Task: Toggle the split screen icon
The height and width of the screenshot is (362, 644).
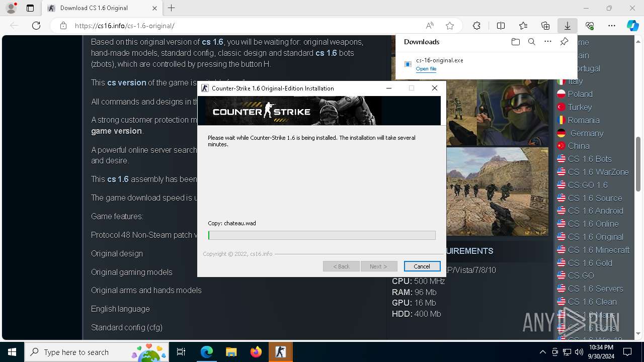Action: [x=501, y=26]
